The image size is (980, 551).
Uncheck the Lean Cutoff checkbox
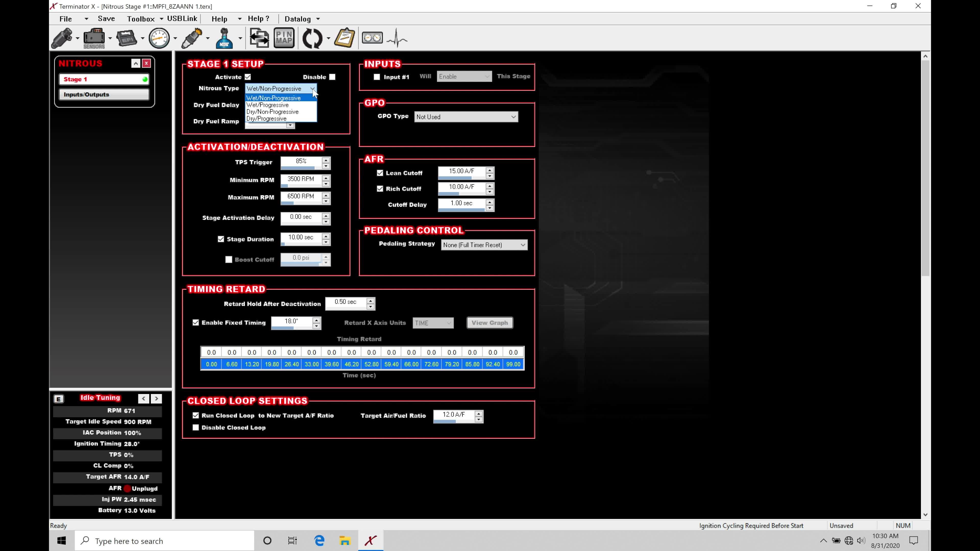tap(380, 173)
